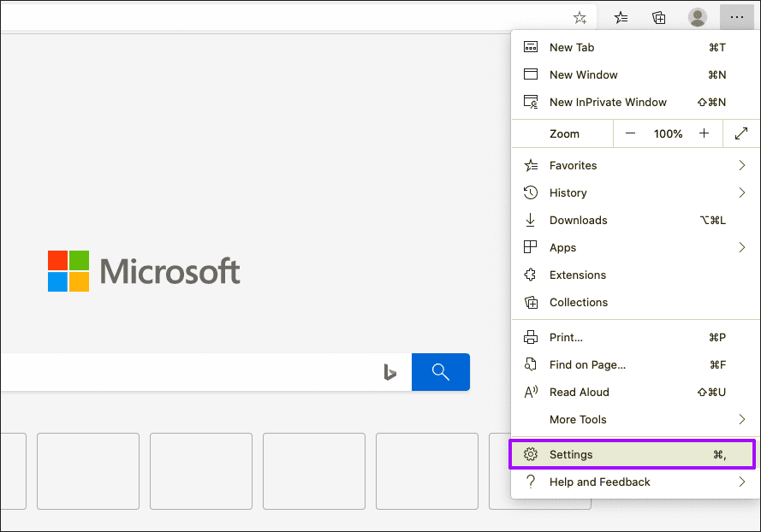761x532 pixels.
Task: Click the Read Aloud icon
Action: 531,392
